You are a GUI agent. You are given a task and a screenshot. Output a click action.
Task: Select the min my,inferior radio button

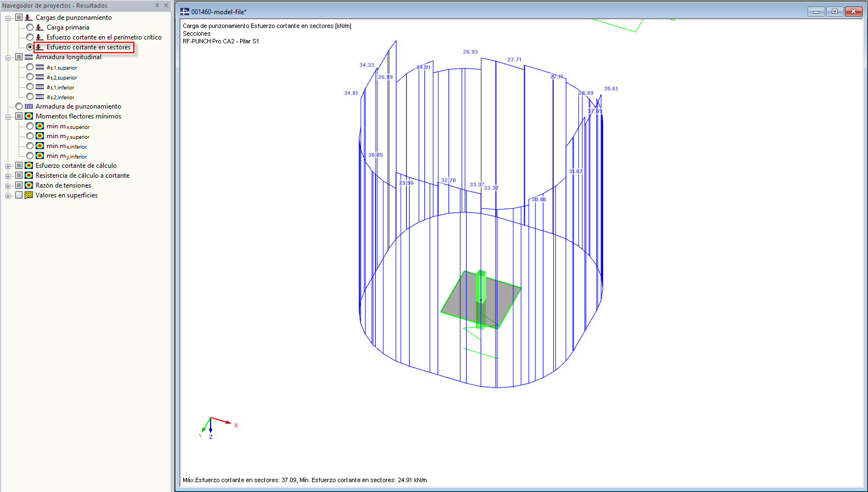tap(30, 156)
